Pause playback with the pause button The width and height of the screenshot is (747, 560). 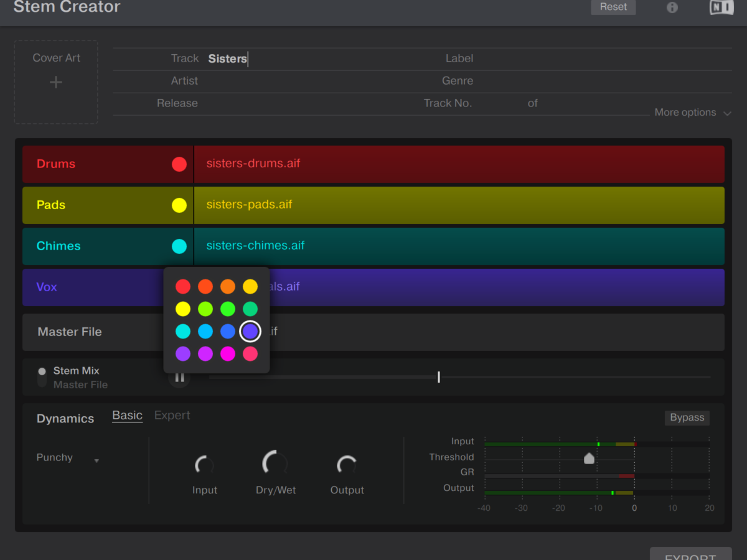point(179,378)
